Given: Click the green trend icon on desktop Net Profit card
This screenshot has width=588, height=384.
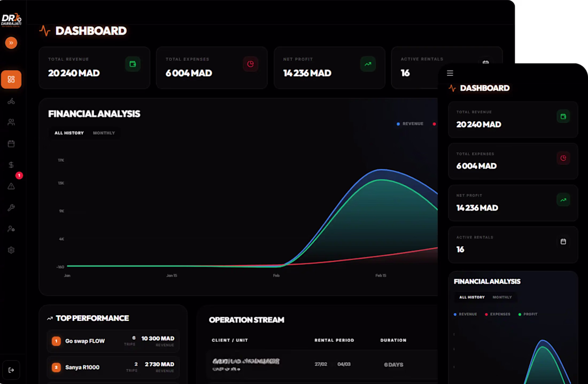Looking at the screenshot, I should click(x=368, y=64).
